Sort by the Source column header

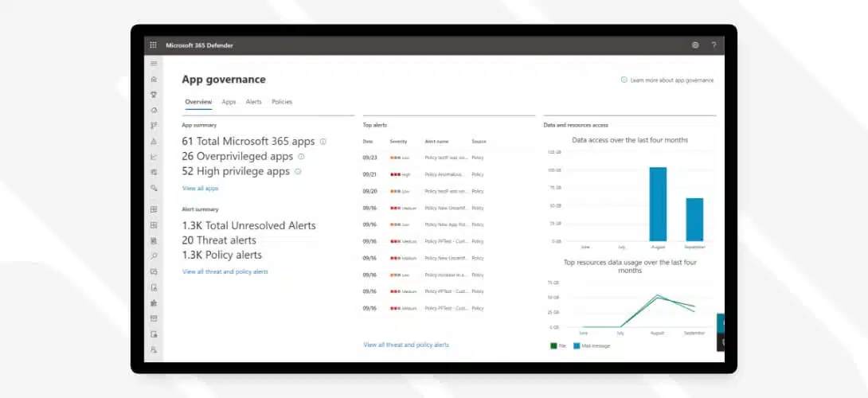coord(479,142)
